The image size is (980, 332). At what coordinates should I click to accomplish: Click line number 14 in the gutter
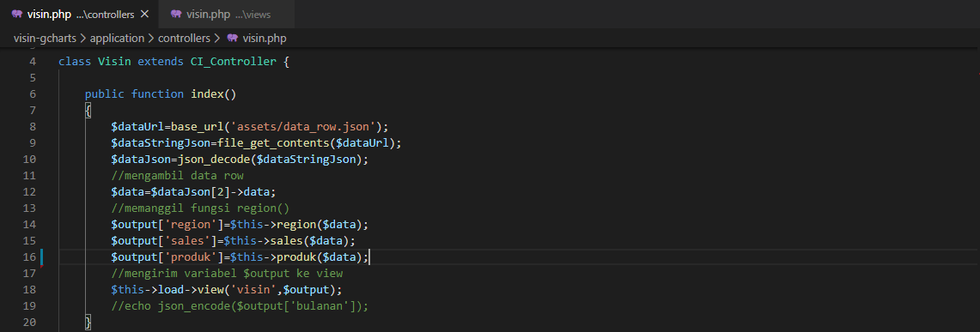pyautogui.click(x=29, y=224)
